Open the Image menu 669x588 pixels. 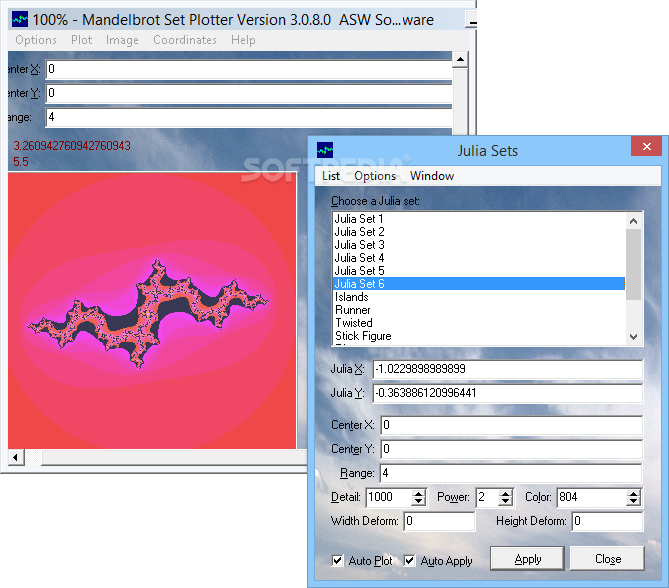122,40
